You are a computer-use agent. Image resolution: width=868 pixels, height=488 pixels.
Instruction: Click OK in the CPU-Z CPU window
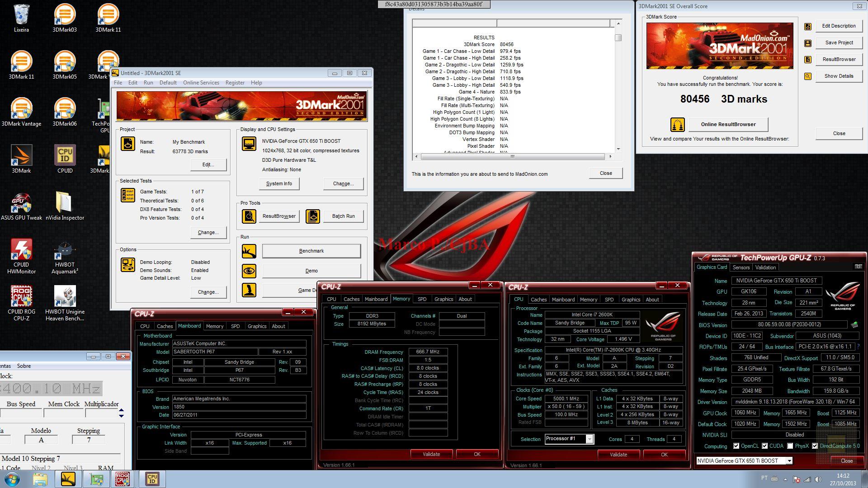(x=664, y=455)
